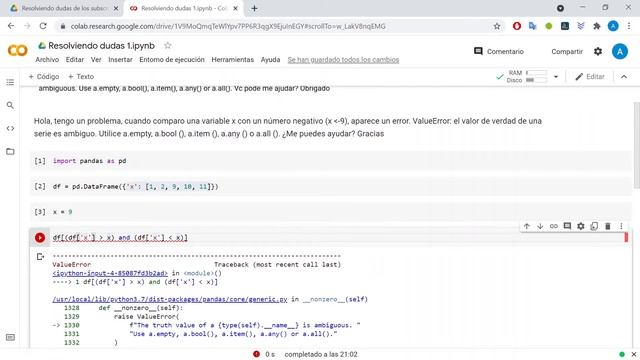
Task: Open the Google account avatar in Colab
Action: point(620,51)
